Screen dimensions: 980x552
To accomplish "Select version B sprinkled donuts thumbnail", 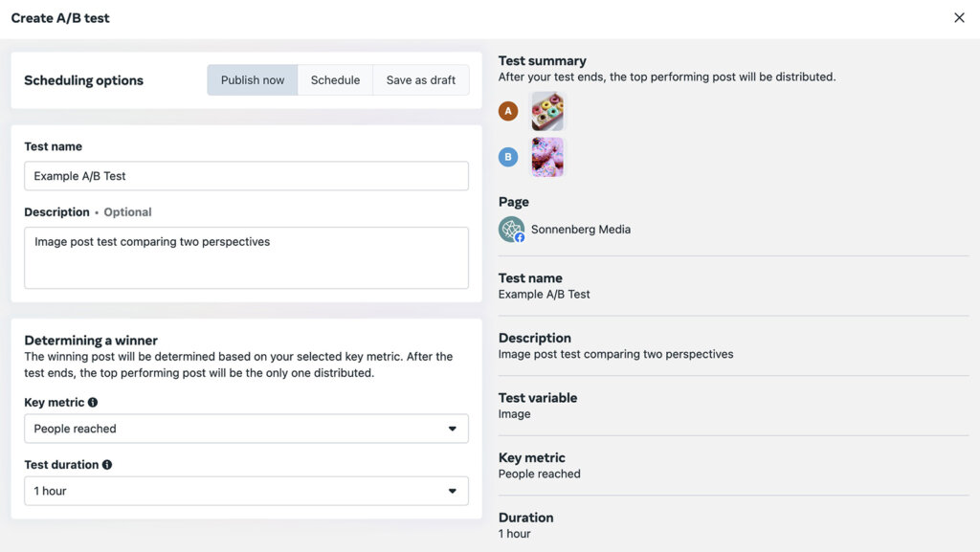I will (x=547, y=156).
